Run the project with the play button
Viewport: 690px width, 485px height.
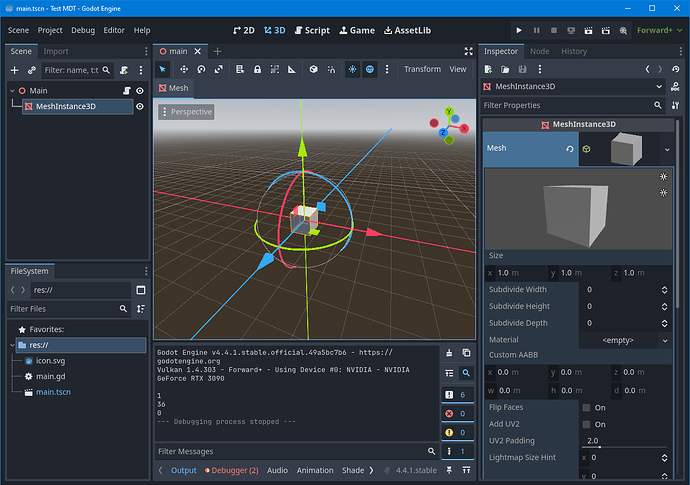(x=519, y=30)
